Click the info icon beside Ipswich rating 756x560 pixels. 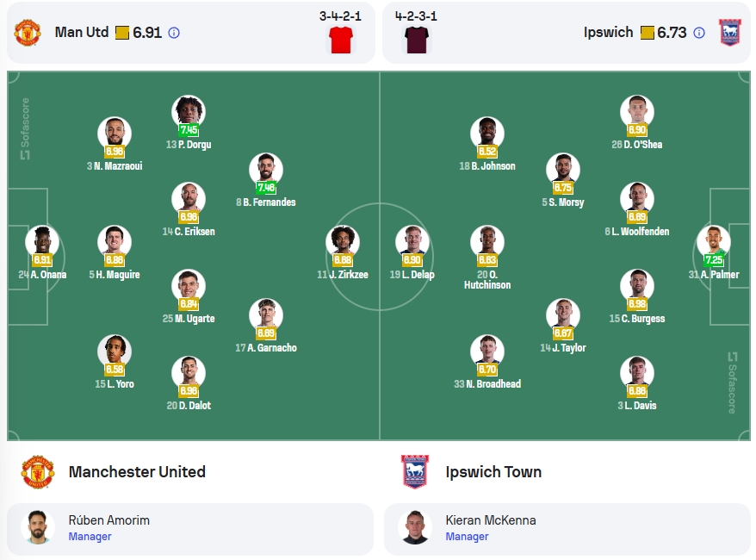pyautogui.click(x=698, y=33)
